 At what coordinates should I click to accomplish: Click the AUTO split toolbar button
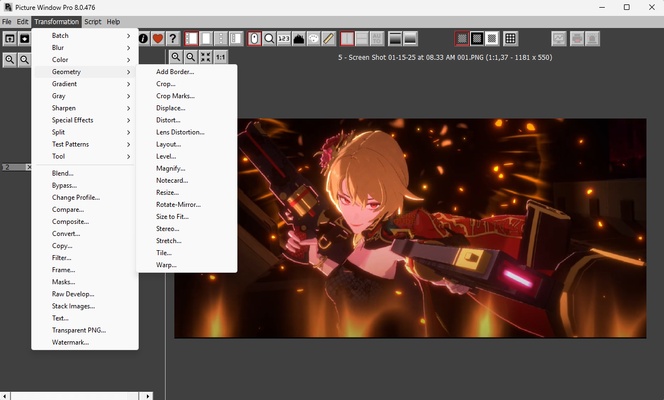[x=377, y=39]
